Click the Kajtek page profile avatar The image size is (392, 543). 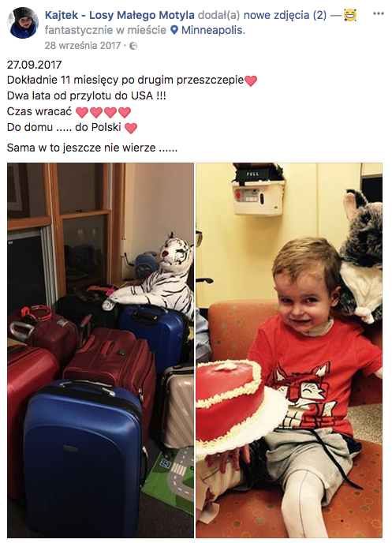(23, 23)
